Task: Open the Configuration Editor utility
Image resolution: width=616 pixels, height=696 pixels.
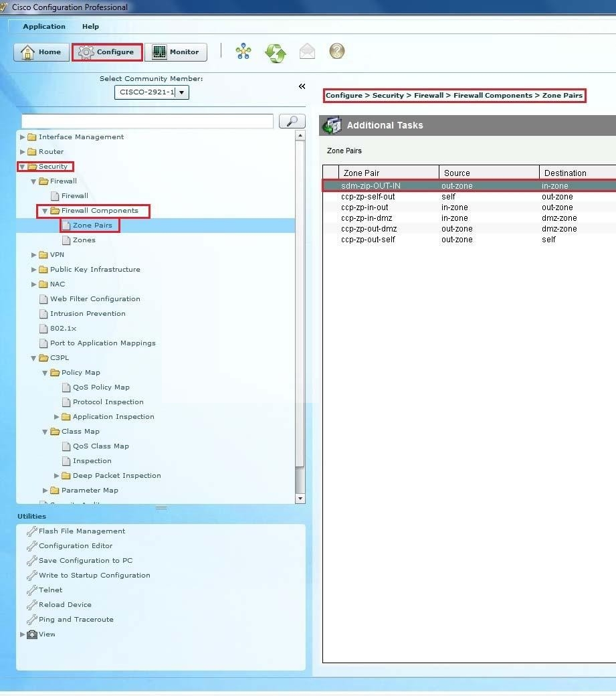Action: 76,545
